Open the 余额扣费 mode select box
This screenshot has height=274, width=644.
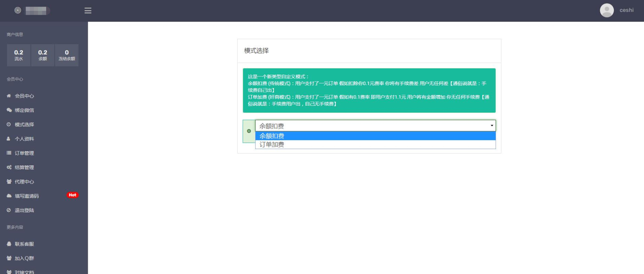(x=375, y=126)
